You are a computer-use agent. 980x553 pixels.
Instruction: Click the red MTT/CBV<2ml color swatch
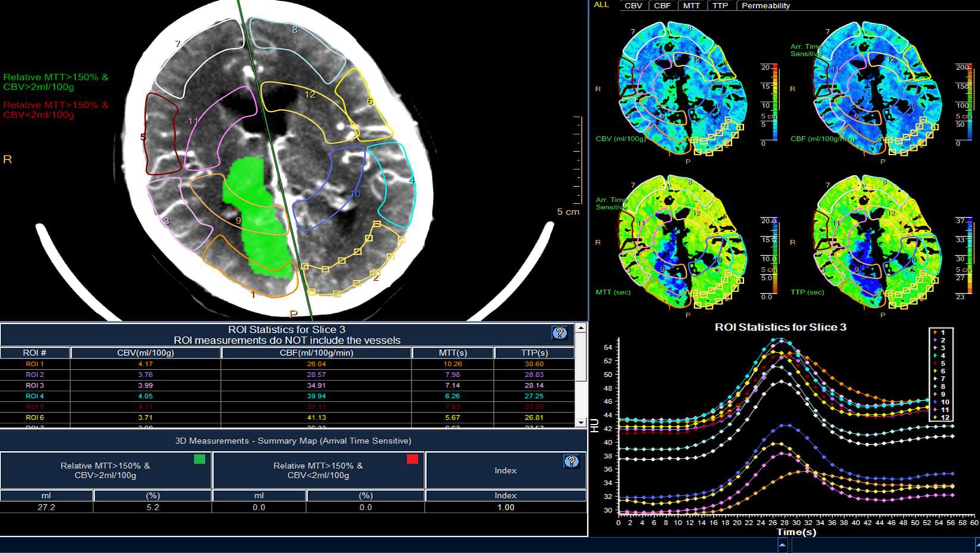click(x=412, y=459)
